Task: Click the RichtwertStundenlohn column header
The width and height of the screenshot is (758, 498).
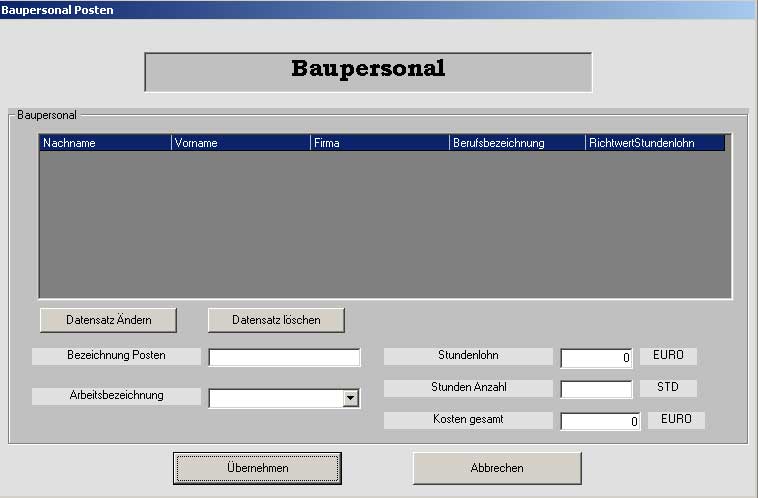Action: (x=655, y=143)
